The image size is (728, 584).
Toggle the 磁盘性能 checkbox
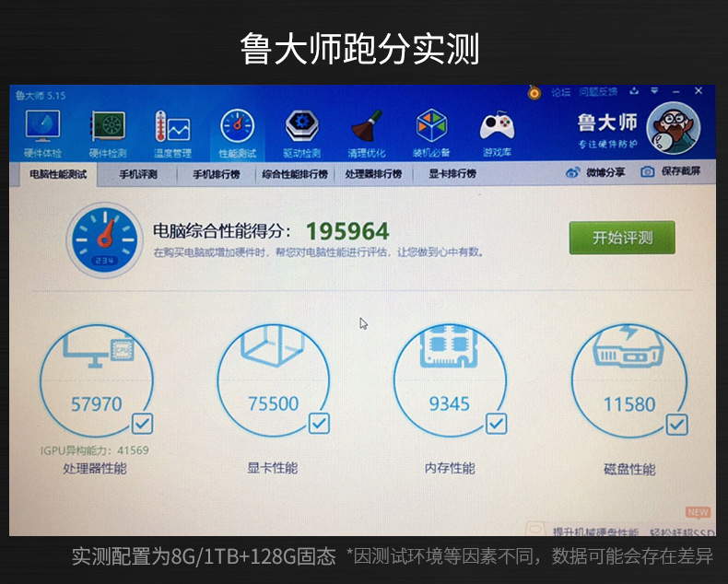(x=677, y=425)
